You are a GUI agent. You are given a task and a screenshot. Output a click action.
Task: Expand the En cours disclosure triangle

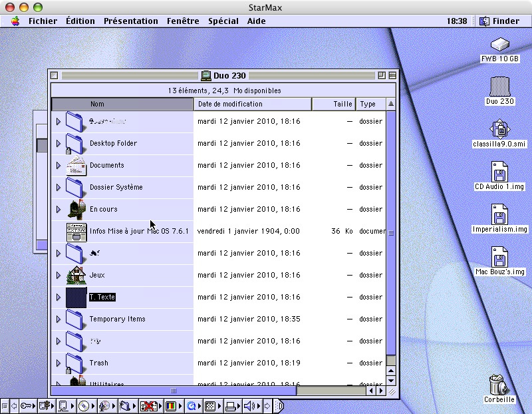pyautogui.click(x=59, y=209)
